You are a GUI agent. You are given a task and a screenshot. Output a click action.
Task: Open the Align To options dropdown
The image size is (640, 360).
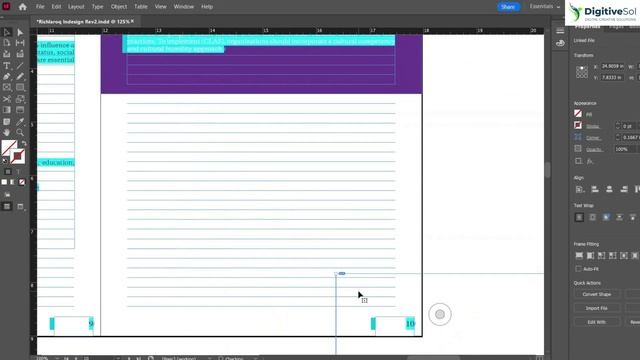pyautogui.click(x=579, y=189)
